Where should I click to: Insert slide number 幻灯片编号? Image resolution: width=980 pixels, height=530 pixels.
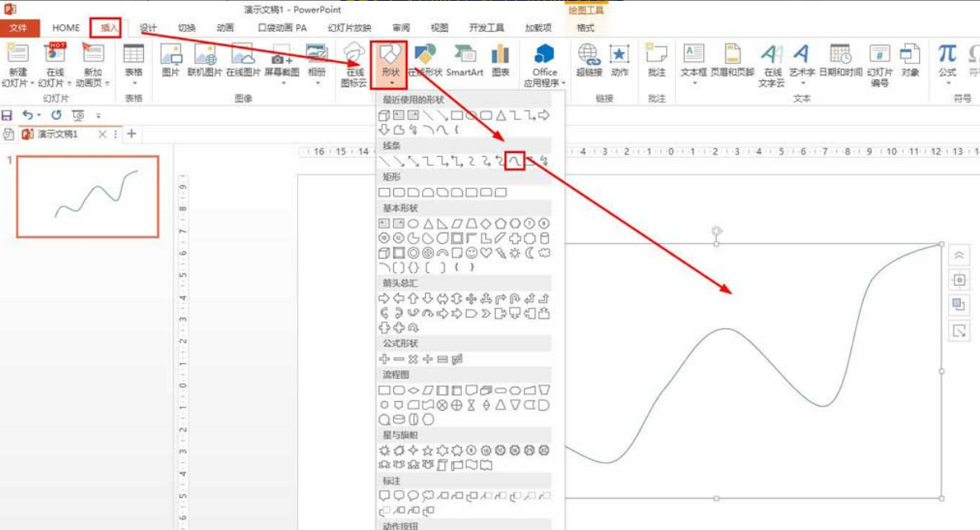880,67
